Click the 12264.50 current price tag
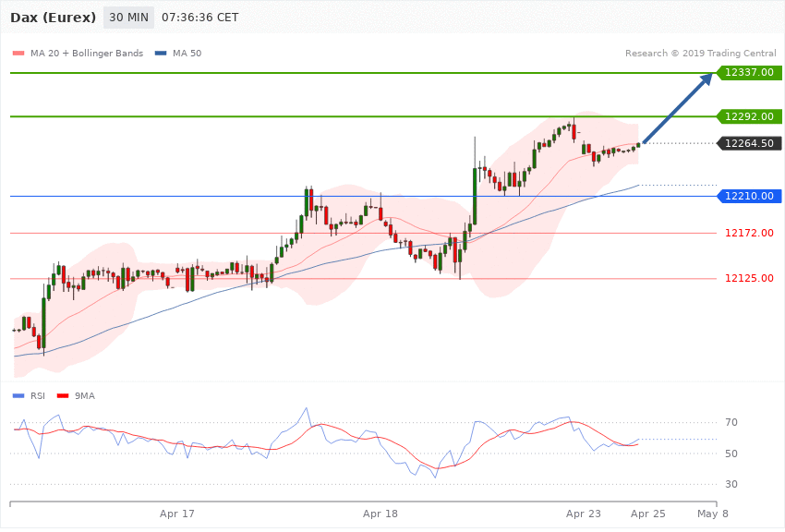 (x=749, y=144)
